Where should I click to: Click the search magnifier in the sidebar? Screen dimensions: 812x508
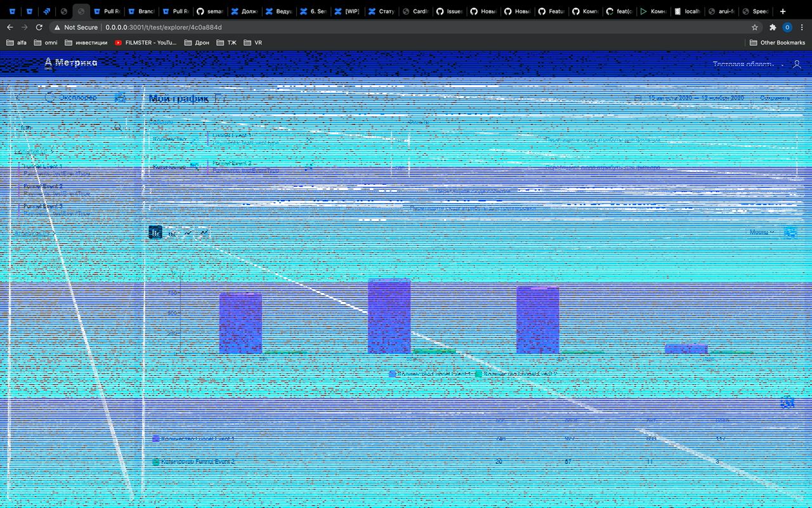pyautogui.click(x=117, y=127)
